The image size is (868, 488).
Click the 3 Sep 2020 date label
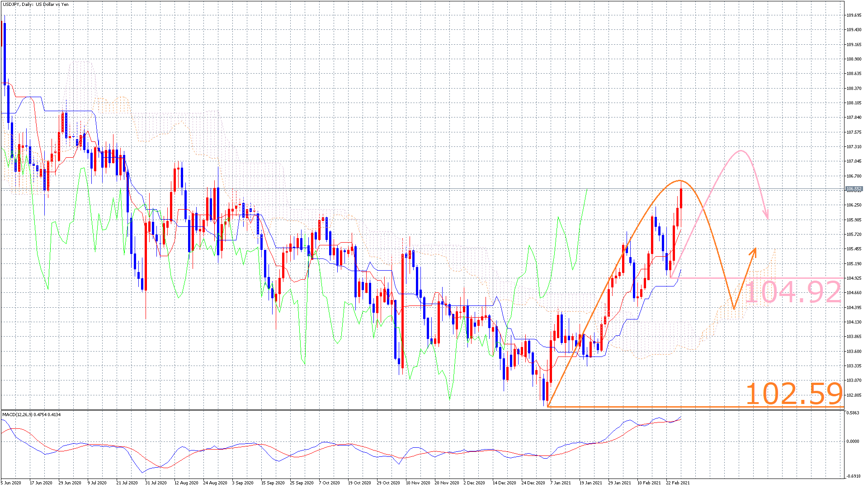(243, 483)
